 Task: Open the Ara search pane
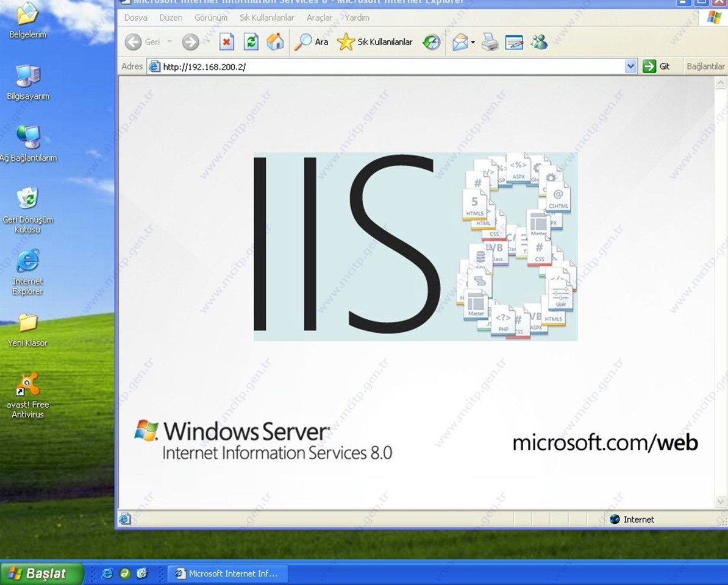312,42
